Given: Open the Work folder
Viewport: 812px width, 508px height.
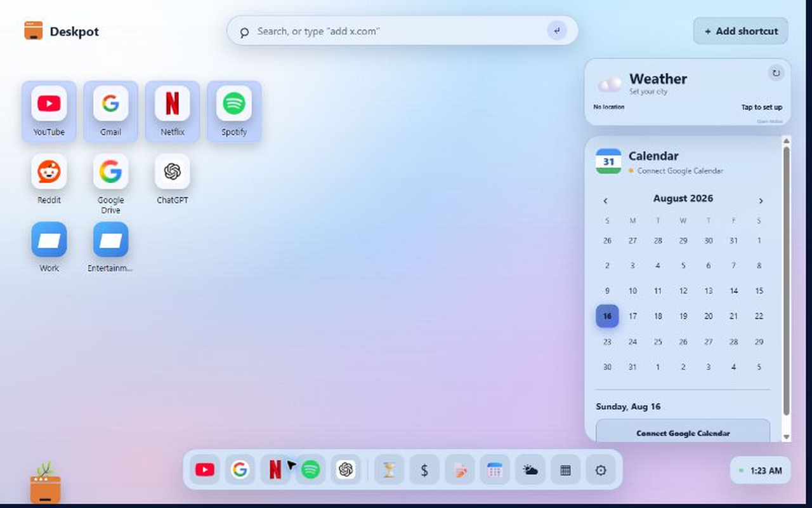Looking at the screenshot, I should pos(49,246).
